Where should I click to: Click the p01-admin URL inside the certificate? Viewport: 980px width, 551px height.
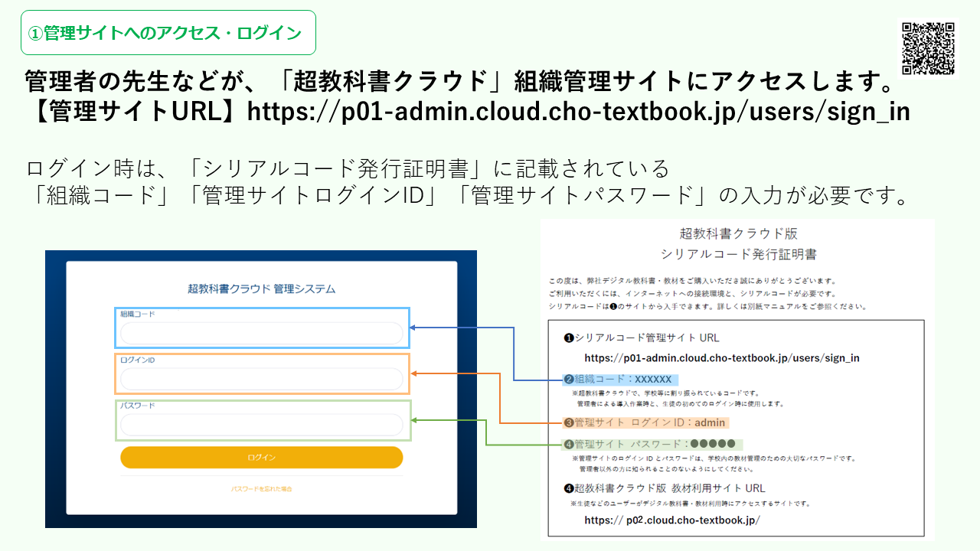pos(722,357)
